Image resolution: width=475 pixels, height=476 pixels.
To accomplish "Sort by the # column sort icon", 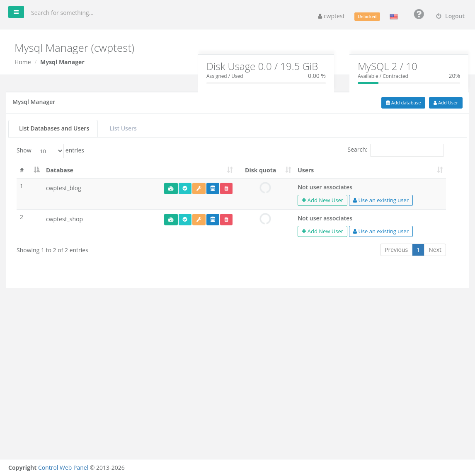I will click(x=37, y=170).
